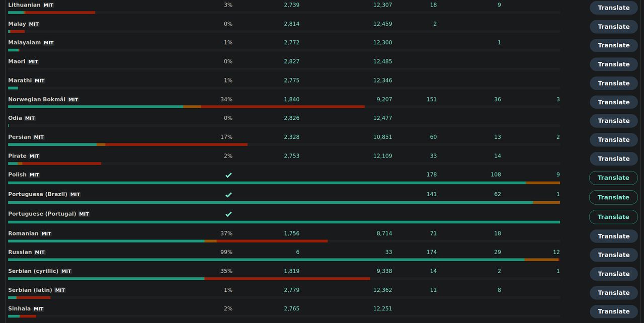The image size is (644, 323).
Task: Click the MIT badge beside Serbian (cyrillic)
Action: pyautogui.click(x=66, y=271)
